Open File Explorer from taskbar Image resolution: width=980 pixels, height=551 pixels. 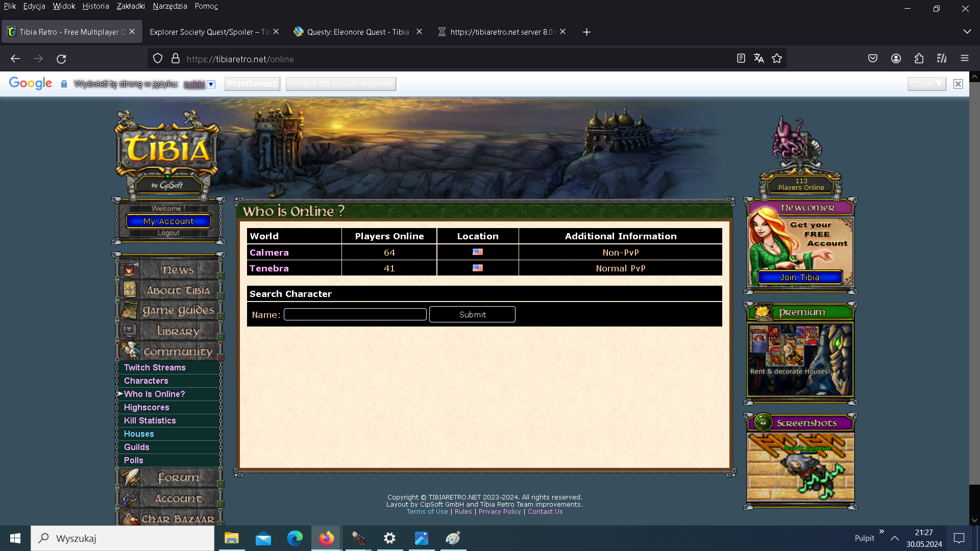[x=232, y=538]
